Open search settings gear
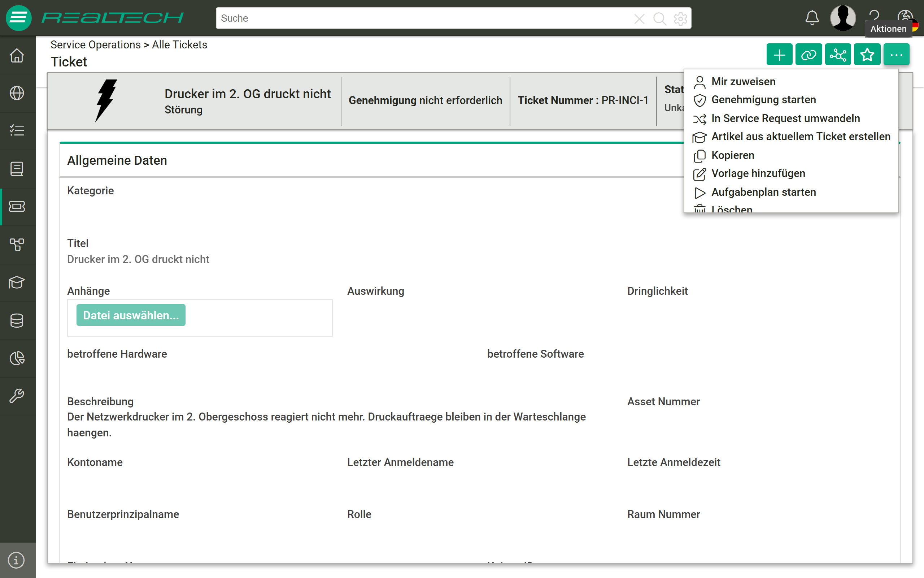This screenshot has width=924, height=578. pyautogui.click(x=680, y=18)
